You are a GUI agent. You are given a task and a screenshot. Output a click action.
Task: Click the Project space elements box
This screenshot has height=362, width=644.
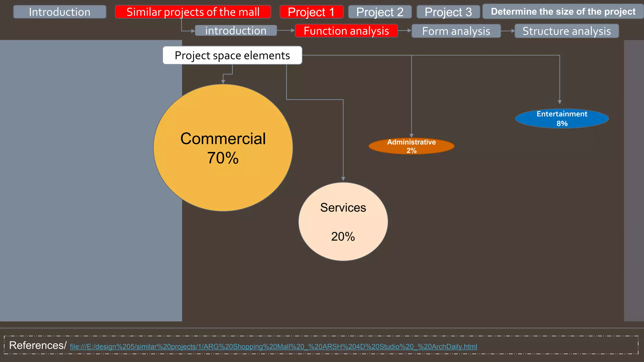click(232, 55)
